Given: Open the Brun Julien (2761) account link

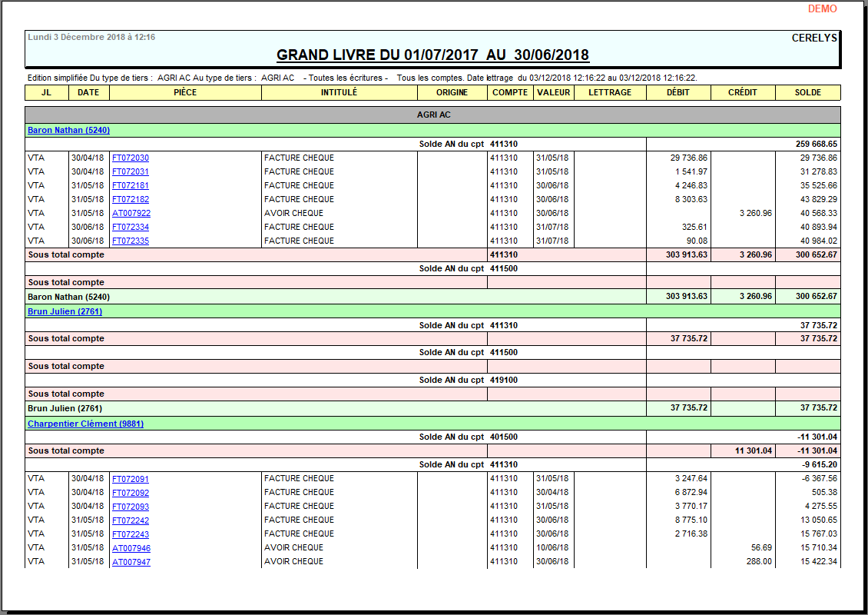Looking at the screenshot, I should [x=65, y=311].
